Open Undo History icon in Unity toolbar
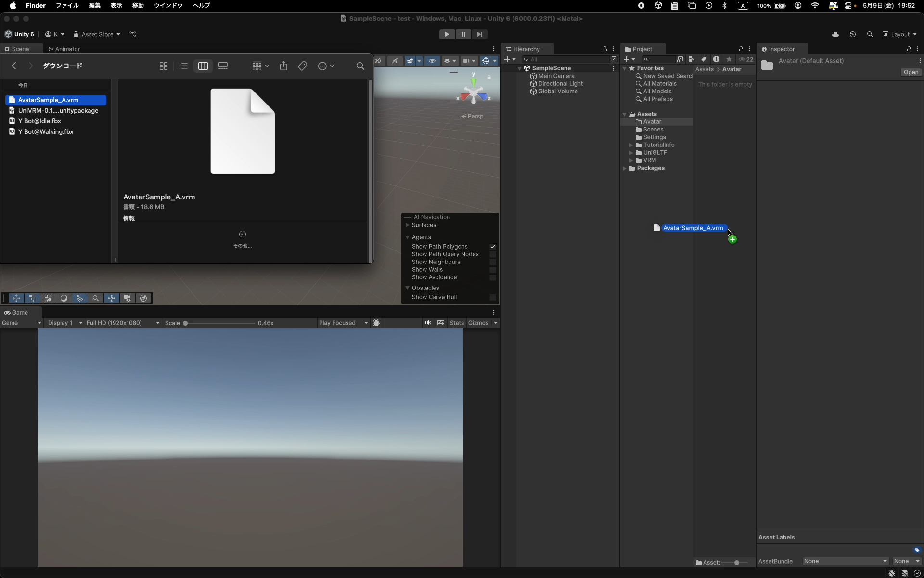924x578 pixels. tap(853, 34)
